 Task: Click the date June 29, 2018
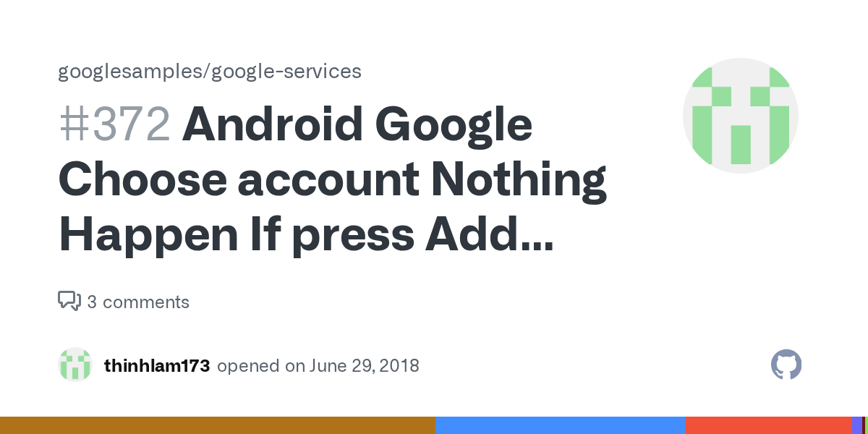[x=365, y=366]
